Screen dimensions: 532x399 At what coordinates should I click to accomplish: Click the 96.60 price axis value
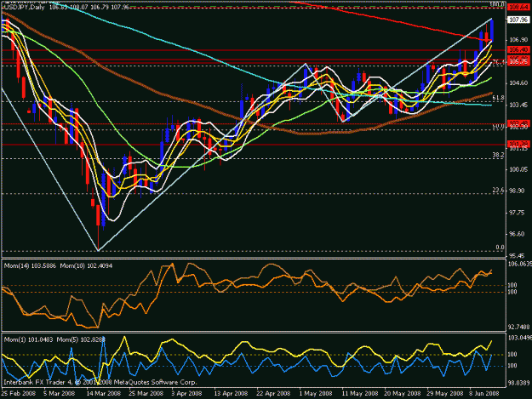(x=518, y=234)
